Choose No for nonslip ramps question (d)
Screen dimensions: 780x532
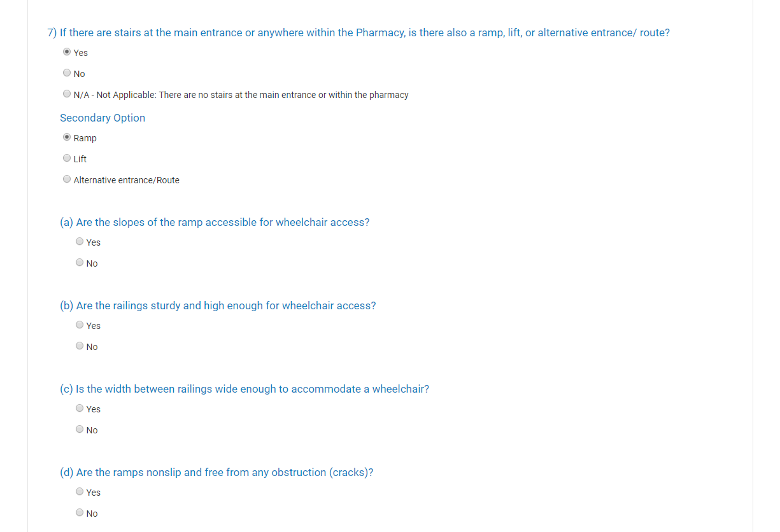(80, 513)
